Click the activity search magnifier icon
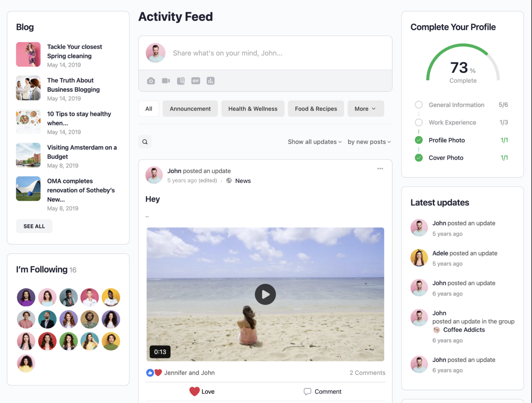Screen dimensions: 532x403 tap(145, 142)
